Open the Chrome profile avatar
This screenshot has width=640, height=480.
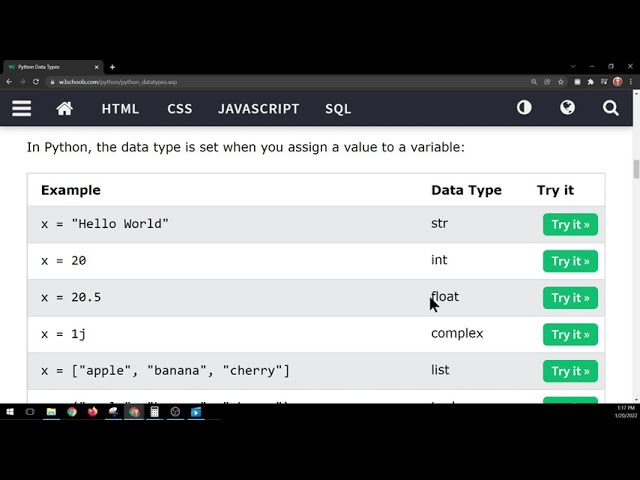click(618, 82)
